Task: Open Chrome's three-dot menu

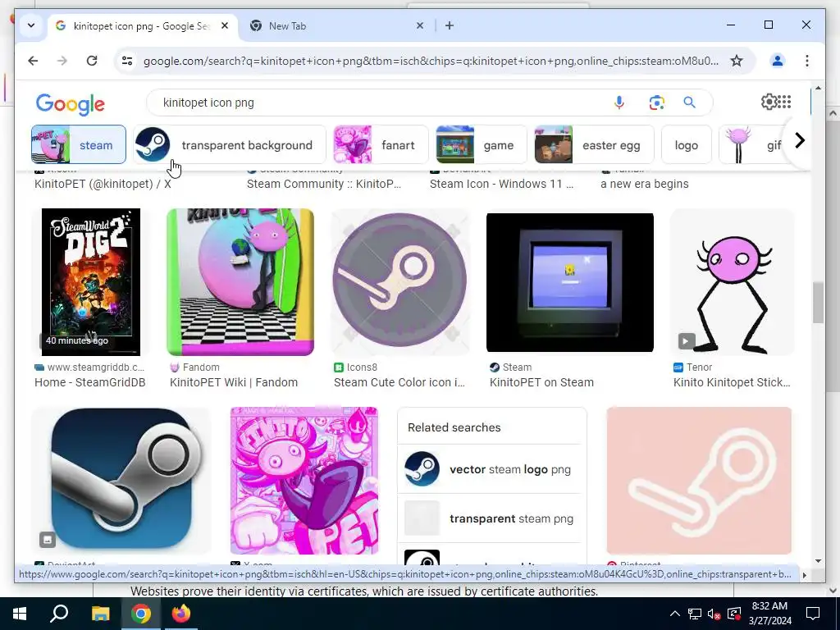Action: [x=807, y=61]
